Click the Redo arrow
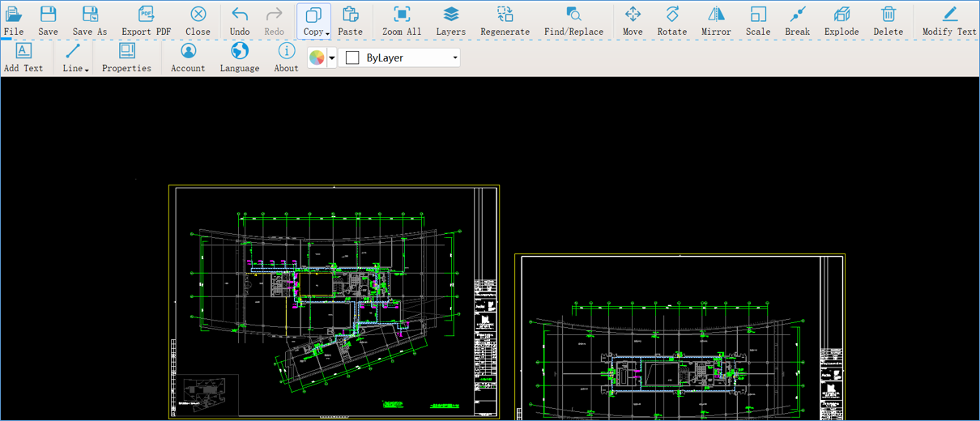 (275, 15)
